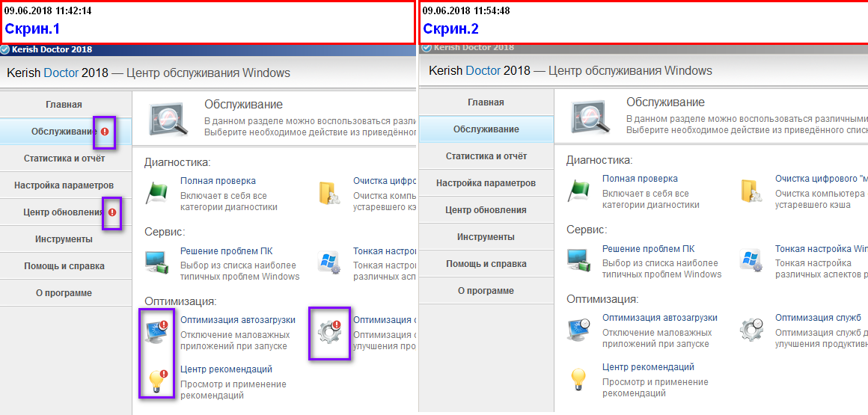This screenshot has height=415, width=868.
Task: Open Оптимизация служб link in Скрин.2
Action: pos(818,318)
